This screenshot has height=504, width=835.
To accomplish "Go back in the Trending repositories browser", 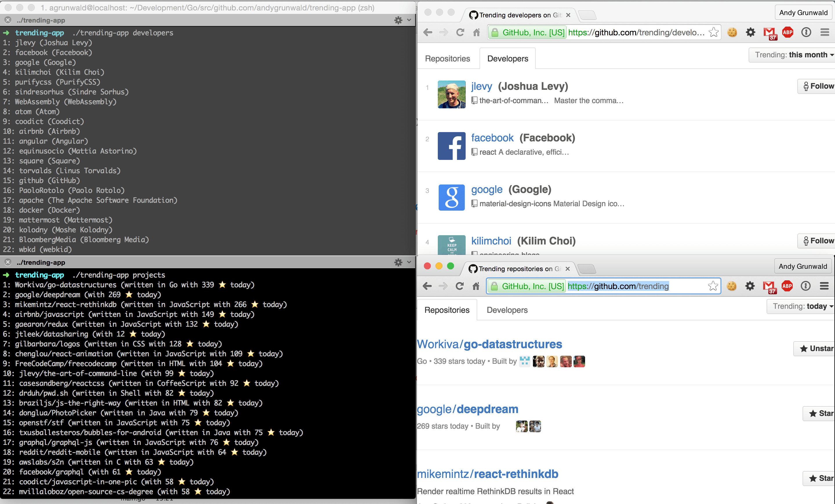I will (427, 286).
